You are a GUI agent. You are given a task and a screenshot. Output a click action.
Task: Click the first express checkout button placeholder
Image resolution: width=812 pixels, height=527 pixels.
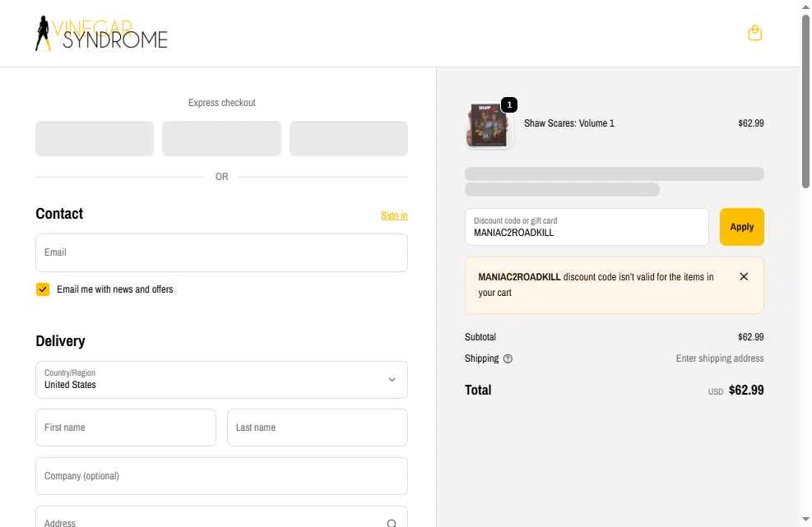95,138
